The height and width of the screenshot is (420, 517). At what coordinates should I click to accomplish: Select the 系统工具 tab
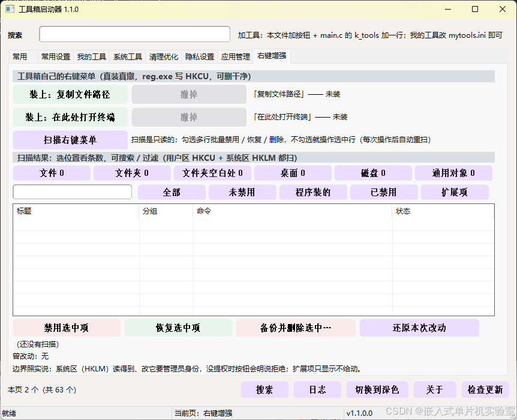tap(128, 57)
